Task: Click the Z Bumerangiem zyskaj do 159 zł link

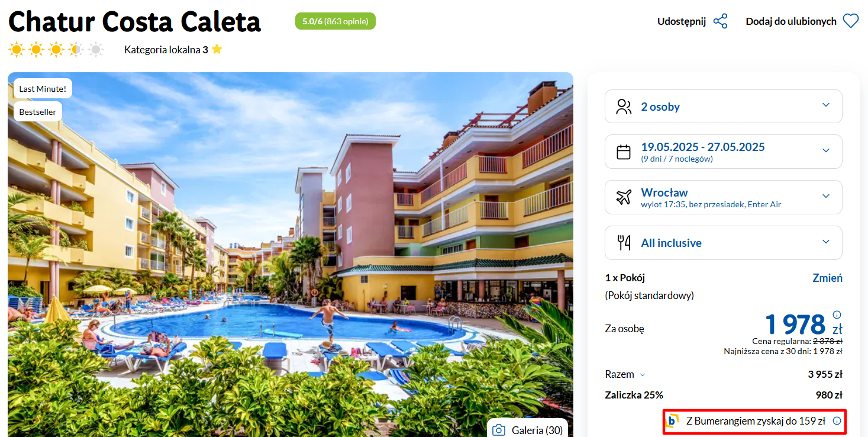Action: (755, 421)
